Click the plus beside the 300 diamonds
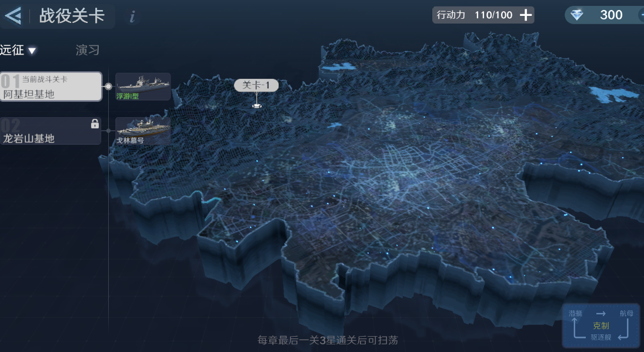Screen dimensions: 644x352 [x=640, y=15]
